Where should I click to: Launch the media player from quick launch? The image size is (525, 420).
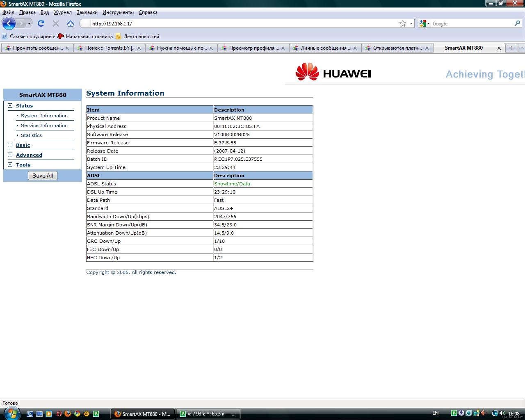[49, 414]
